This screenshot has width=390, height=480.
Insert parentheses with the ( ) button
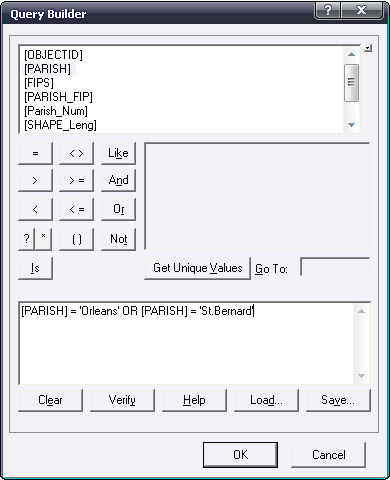point(76,239)
